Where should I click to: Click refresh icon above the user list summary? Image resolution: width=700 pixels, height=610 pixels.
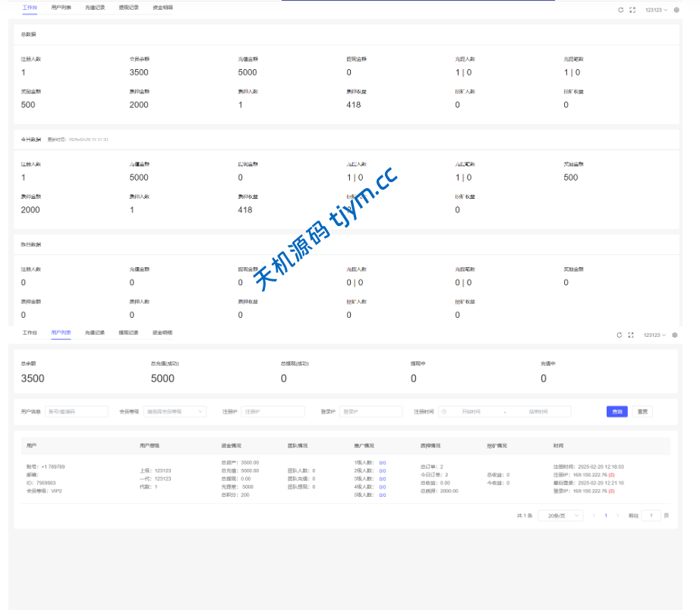point(619,335)
